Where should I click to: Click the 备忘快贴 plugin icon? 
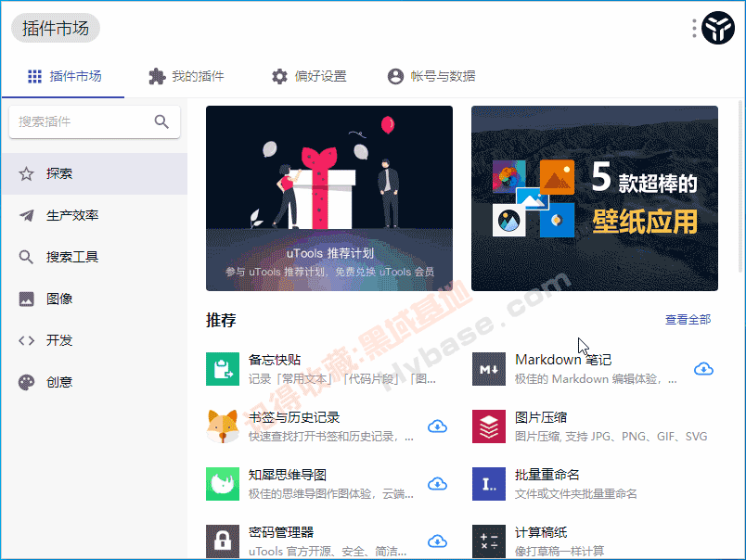point(223,369)
